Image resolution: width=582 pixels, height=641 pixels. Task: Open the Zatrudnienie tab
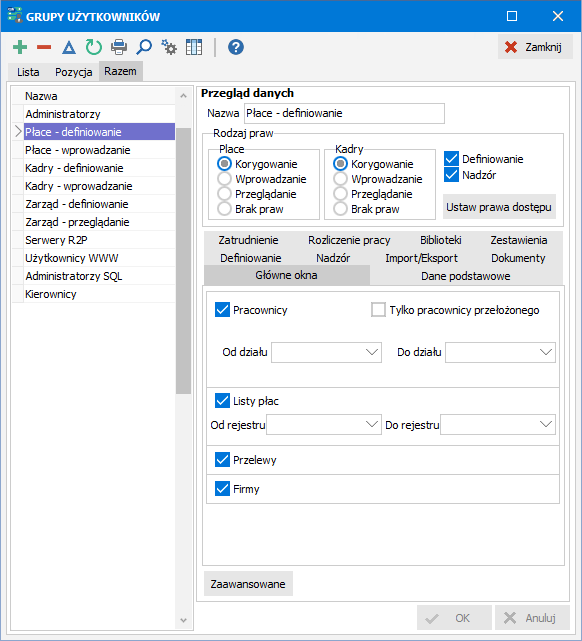248,240
